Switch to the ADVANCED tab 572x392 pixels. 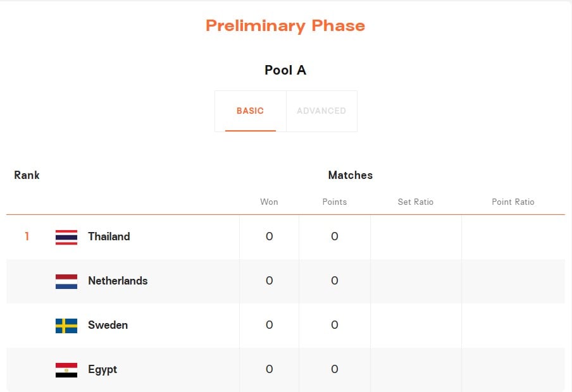pos(321,111)
